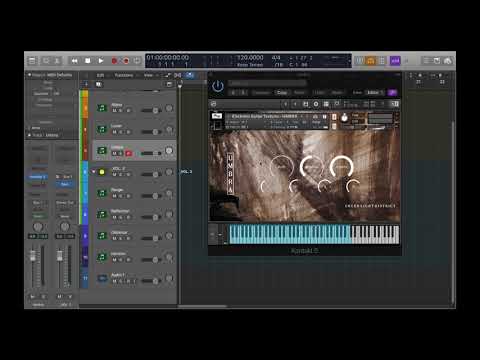Stop playback using the square stop button
Screen dimensions: 480x360
point(88,61)
